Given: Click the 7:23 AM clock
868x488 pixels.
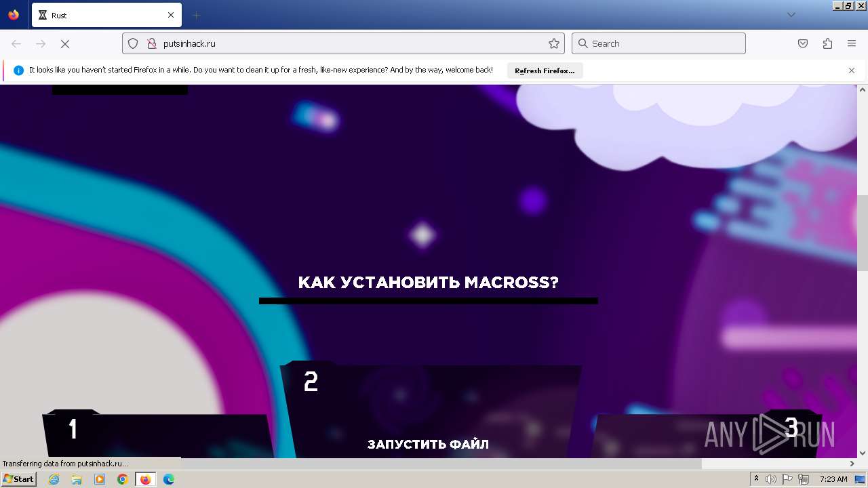Looking at the screenshot, I should click(833, 479).
